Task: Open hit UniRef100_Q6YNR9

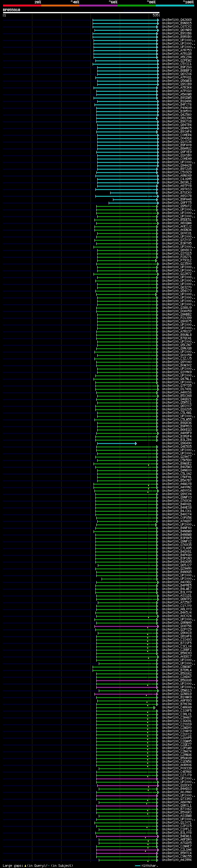Action: pos(176,30)
